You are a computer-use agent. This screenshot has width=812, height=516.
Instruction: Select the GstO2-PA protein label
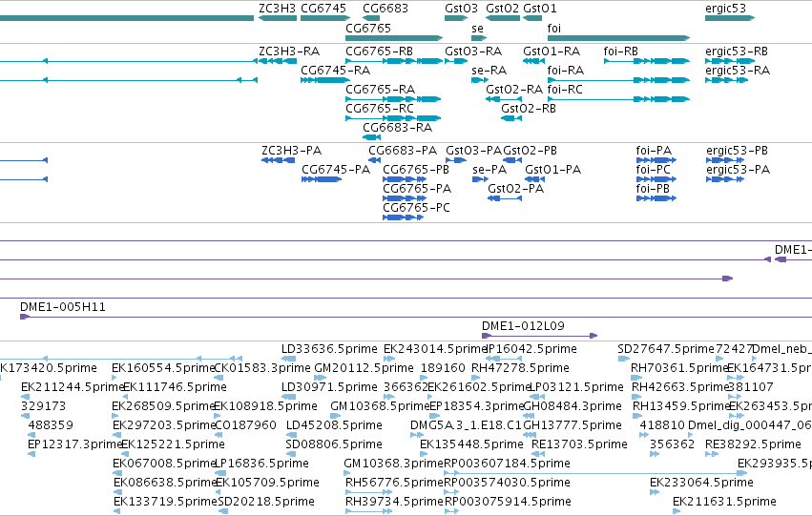pos(516,189)
